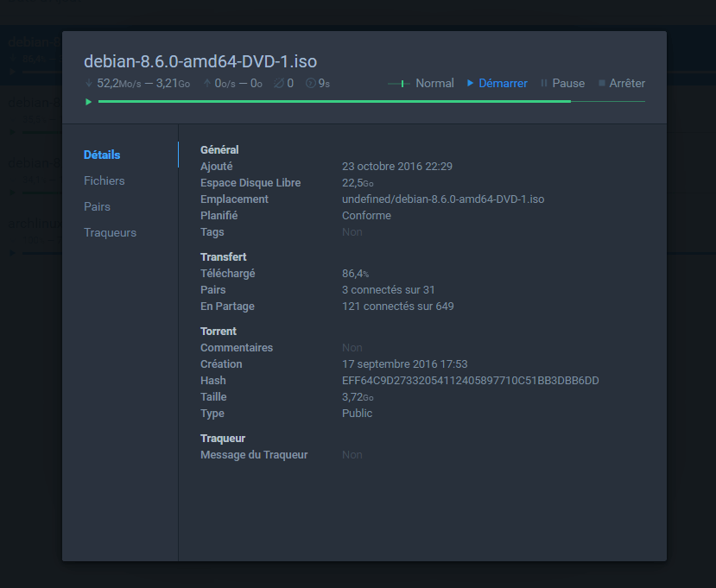
Task: Click the pause bars icon
Action: [543, 83]
